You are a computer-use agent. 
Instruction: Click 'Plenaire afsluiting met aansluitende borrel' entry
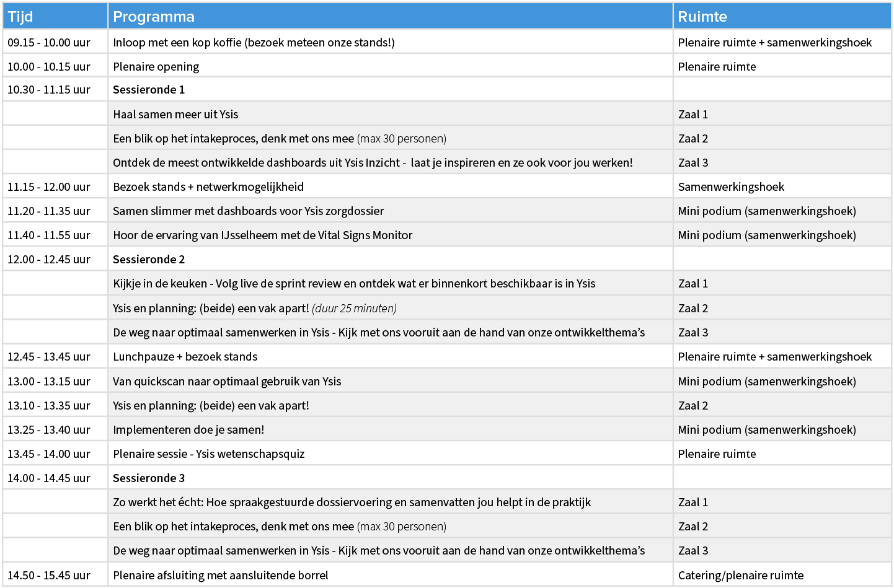221,576
